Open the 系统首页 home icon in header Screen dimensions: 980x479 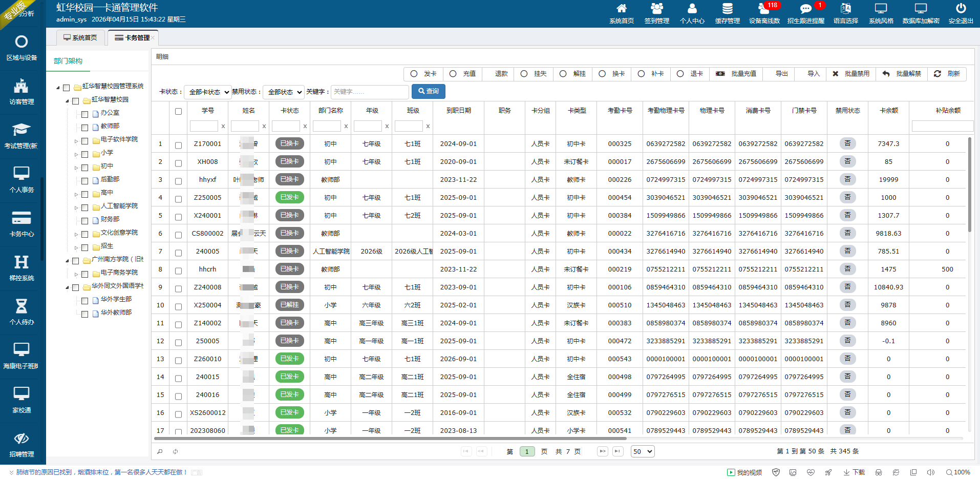click(x=621, y=9)
